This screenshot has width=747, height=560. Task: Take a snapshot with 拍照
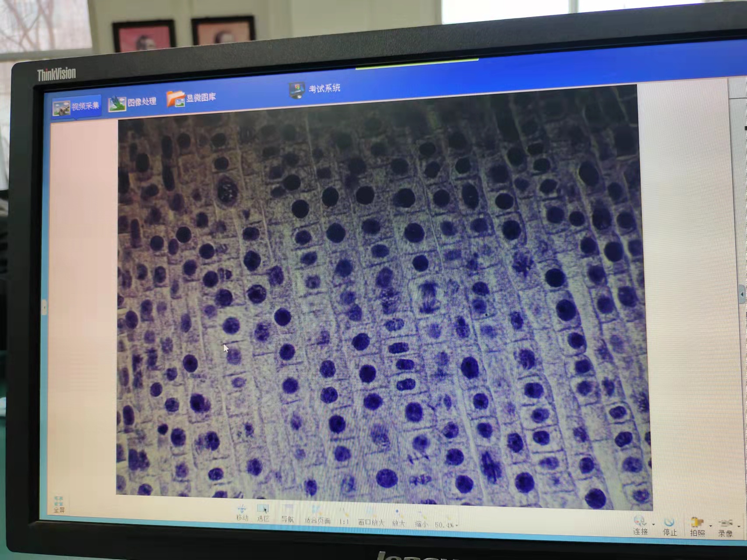(697, 526)
